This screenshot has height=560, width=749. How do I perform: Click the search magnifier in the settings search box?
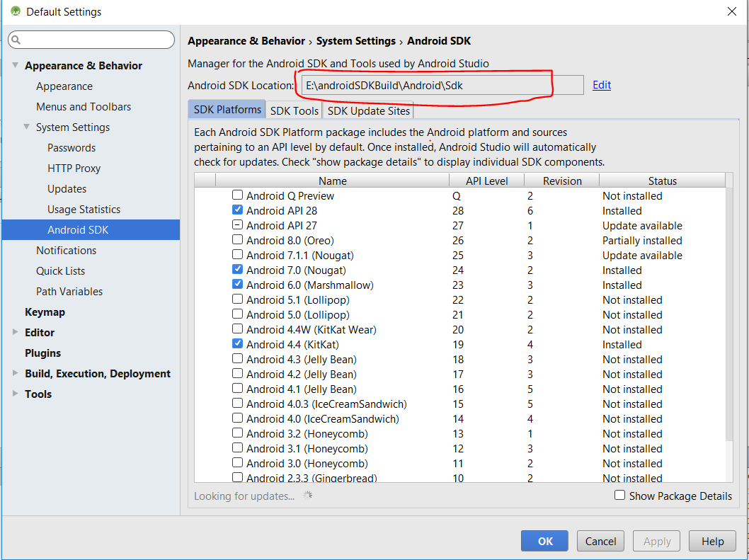click(16, 40)
